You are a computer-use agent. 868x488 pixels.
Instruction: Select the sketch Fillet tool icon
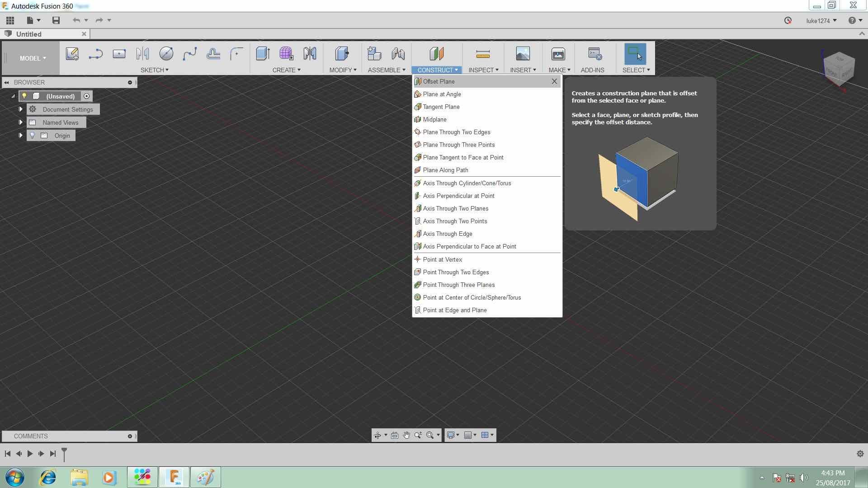coord(236,54)
